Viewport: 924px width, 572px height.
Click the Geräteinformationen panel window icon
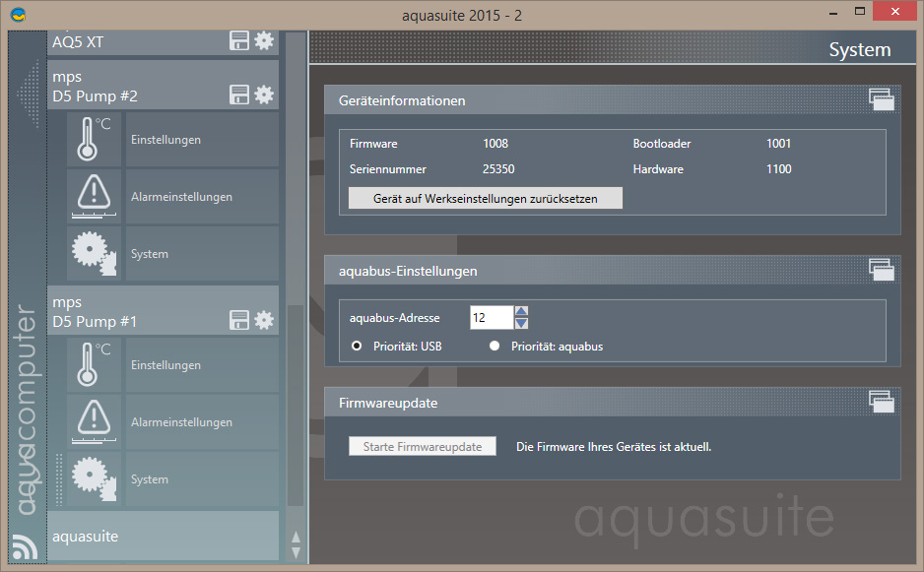click(882, 99)
